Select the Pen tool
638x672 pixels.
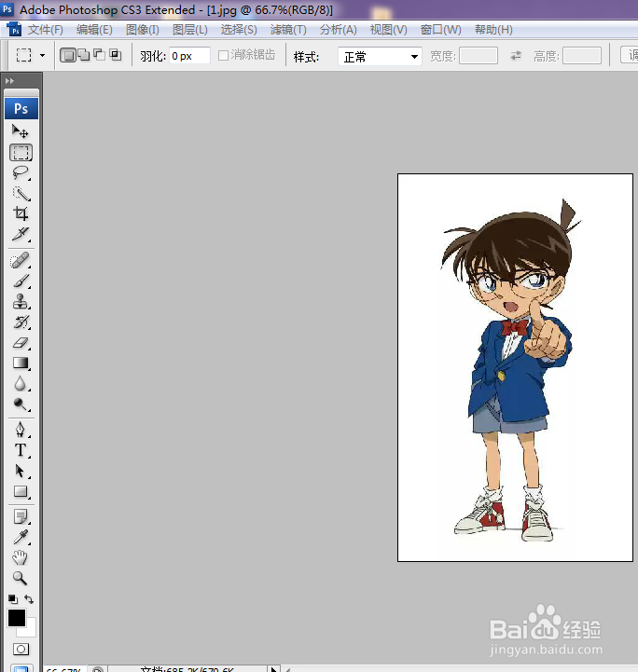pos(21,430)
